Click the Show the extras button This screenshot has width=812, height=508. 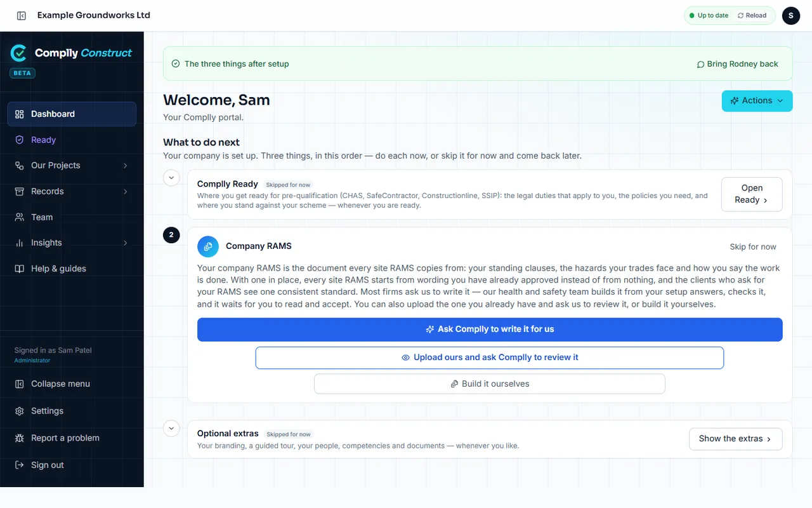[x=735, y=439]
